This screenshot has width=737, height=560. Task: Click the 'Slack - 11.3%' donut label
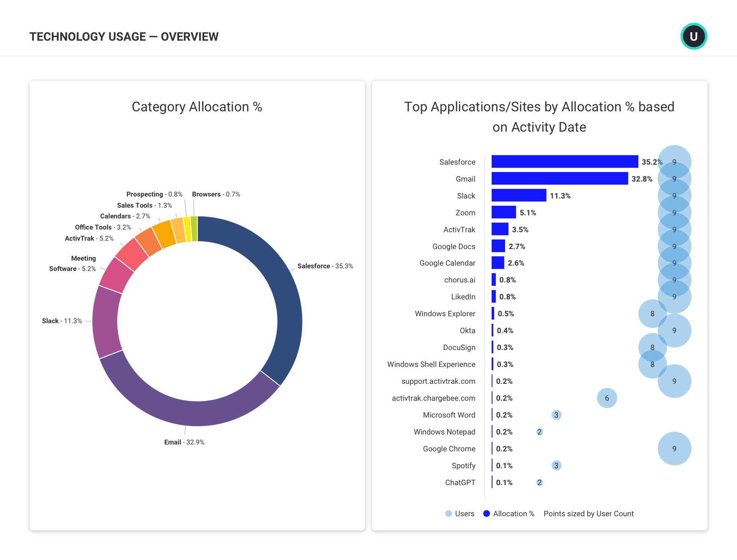62,321
